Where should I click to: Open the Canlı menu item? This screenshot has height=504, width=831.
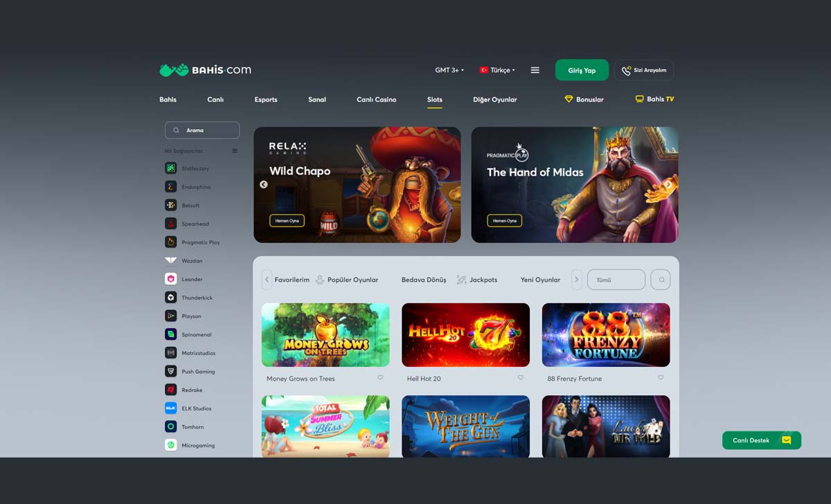click(x=215, y=100)
